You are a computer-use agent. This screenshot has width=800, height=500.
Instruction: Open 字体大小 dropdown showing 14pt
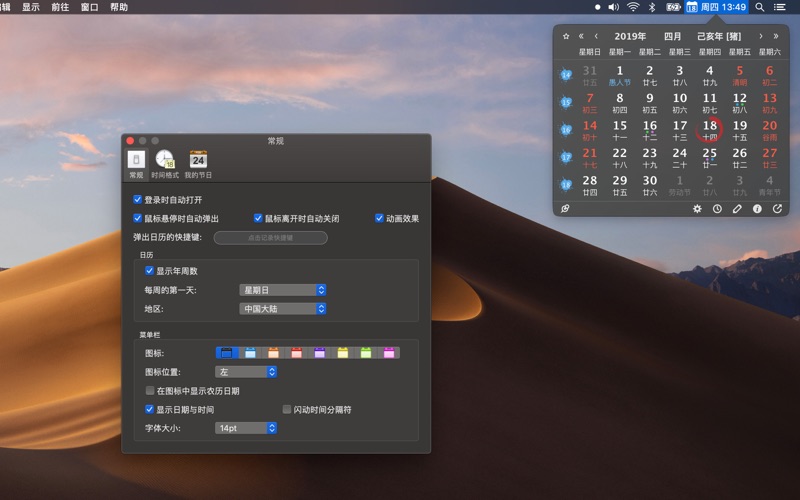(x=246, y=428)
